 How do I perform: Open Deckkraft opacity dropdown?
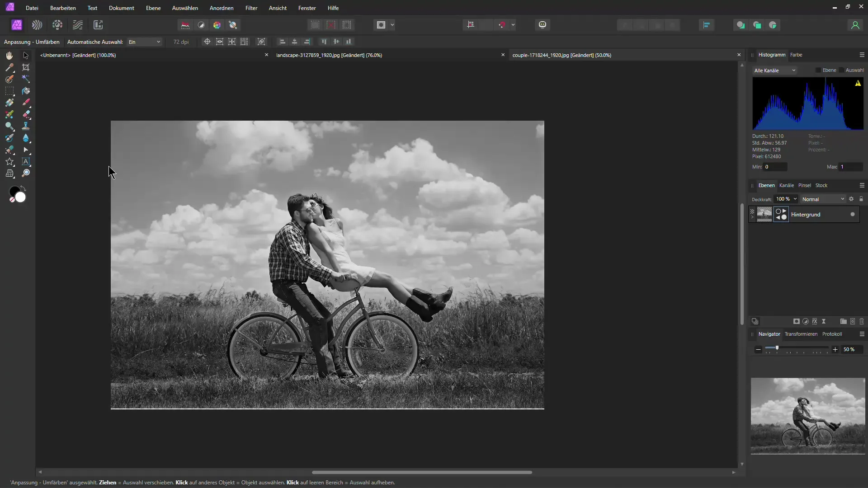click(x=795, y=199)
